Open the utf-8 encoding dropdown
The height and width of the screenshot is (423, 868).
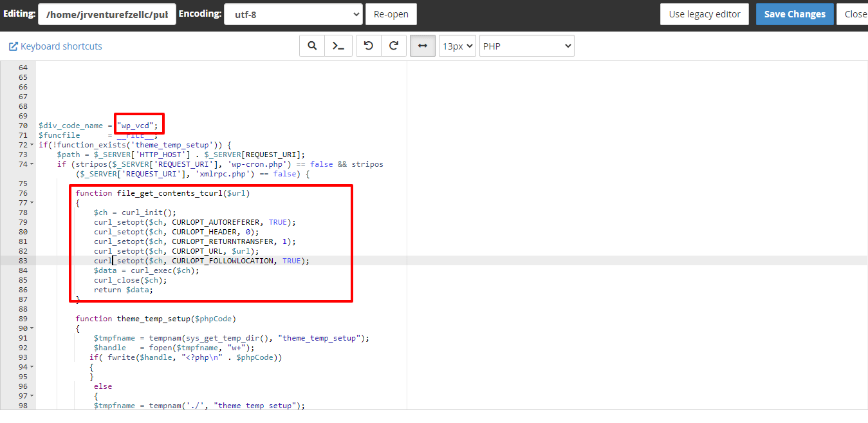tap(293, 14)
